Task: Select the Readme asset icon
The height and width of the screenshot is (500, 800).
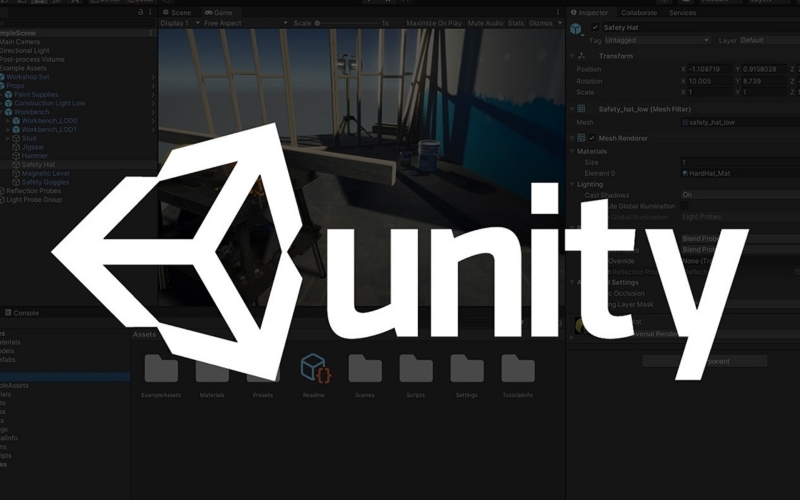Action: 316,368
